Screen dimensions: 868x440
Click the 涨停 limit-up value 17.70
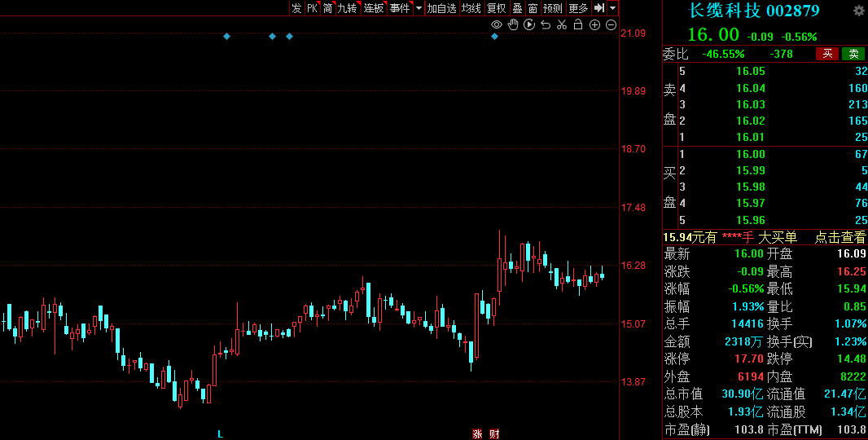click(x=751, y=359)
